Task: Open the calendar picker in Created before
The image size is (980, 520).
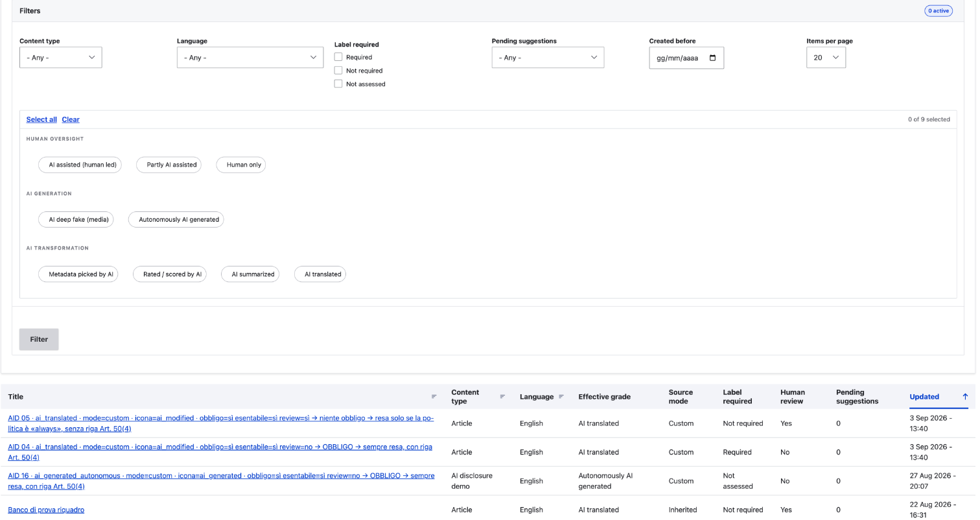Action: [x=713, y=58]
